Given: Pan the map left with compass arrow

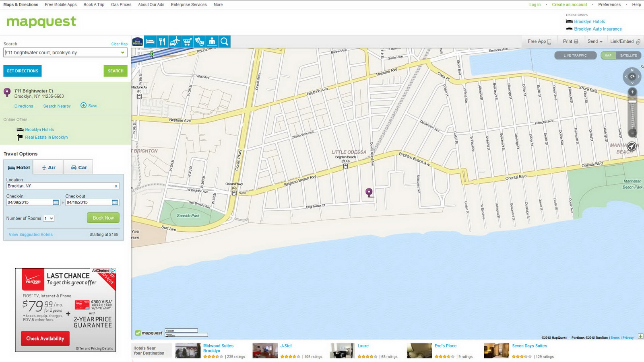Looking at the screenshot, I should (625, 76).
